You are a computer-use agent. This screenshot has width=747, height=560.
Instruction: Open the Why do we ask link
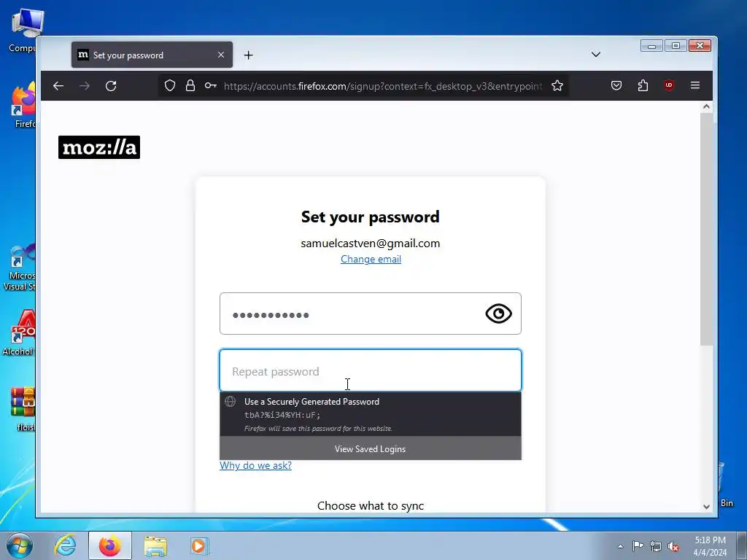255,465
